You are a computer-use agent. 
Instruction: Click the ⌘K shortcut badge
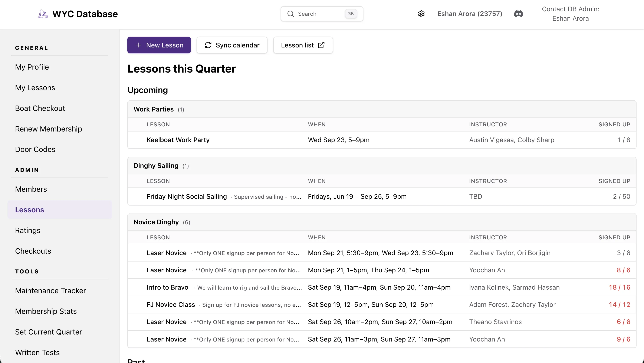point(351,14)
